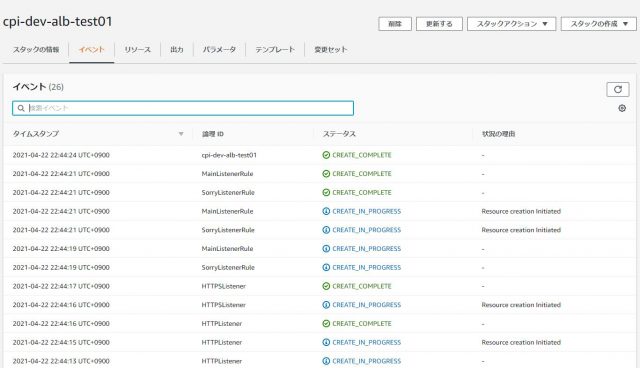Switch to the 変更セット tab
The image size is (640, 368).
click(331, 50)
